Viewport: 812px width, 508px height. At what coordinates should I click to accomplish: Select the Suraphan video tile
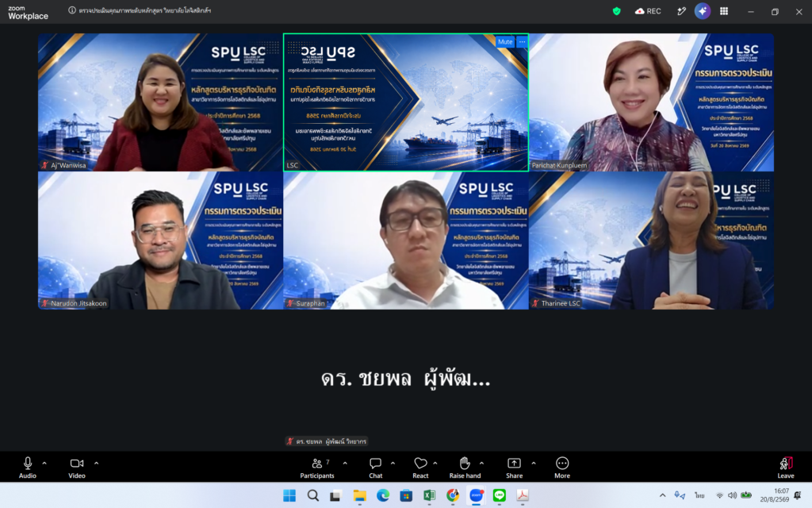(406, 241)
